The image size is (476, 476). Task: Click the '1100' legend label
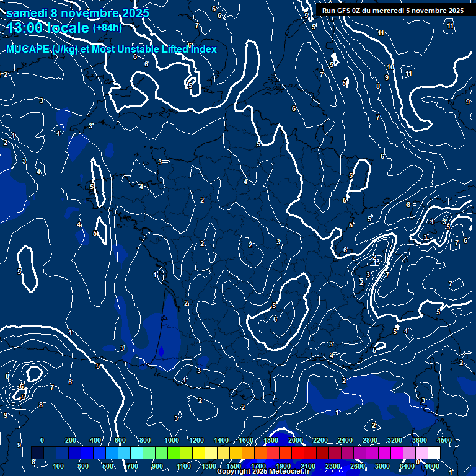(184, 466)
